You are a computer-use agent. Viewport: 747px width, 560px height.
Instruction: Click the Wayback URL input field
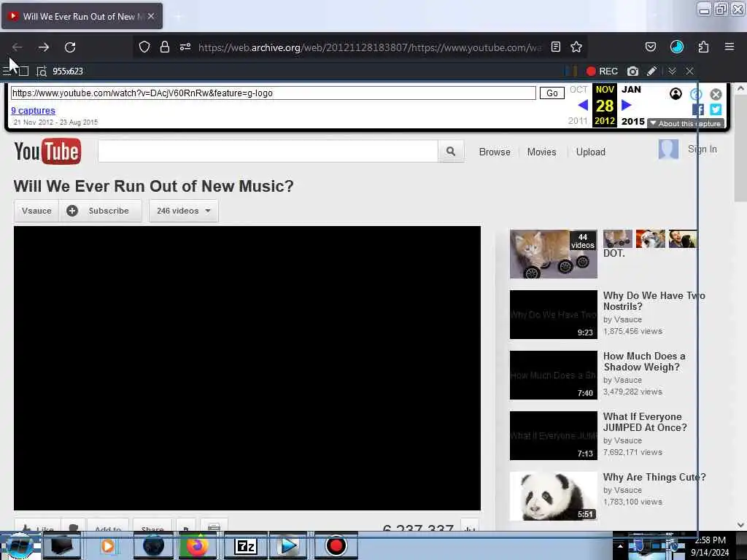click(x=273, y=93)
